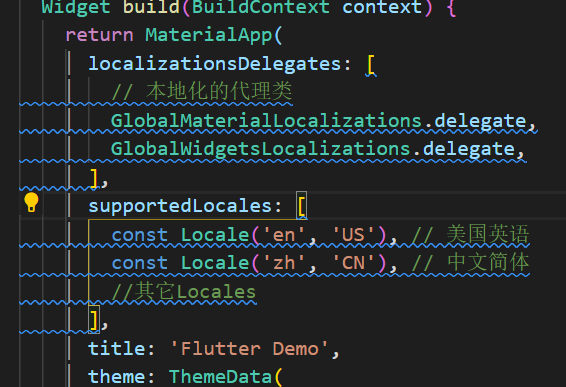The width and height of the screenshot is (566, 387).
Task: Click the 'CN' string literal
Action: [x=353, y=263]
